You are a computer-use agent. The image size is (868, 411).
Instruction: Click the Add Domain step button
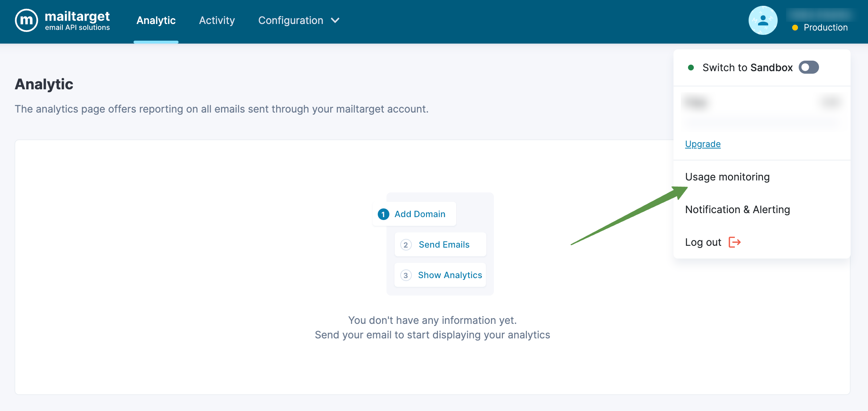(419, 214)
